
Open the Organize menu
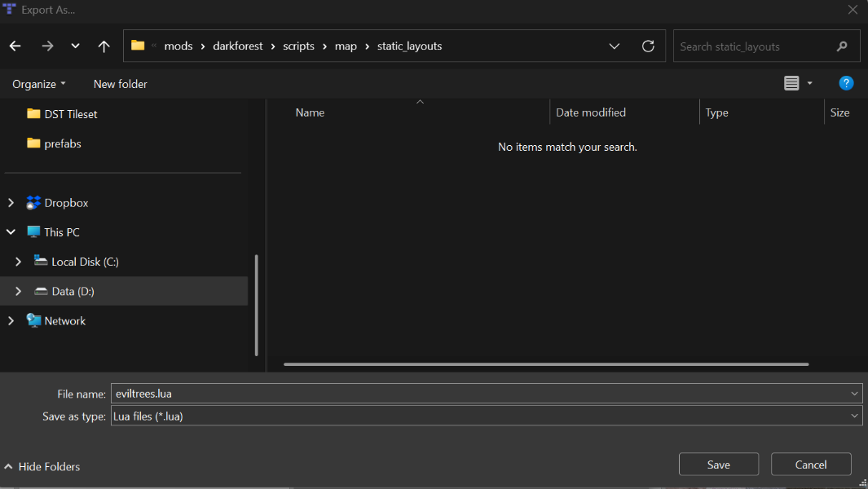point(39,84)
